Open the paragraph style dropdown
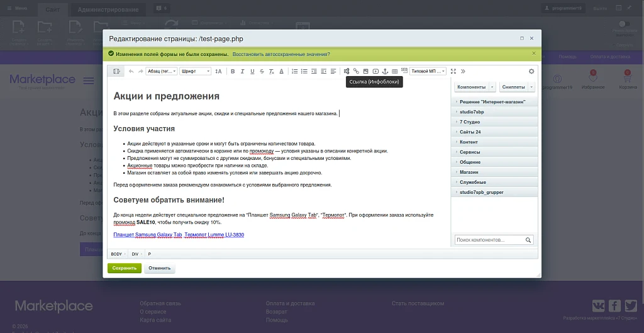644x333 pixels. pos(162,71)
